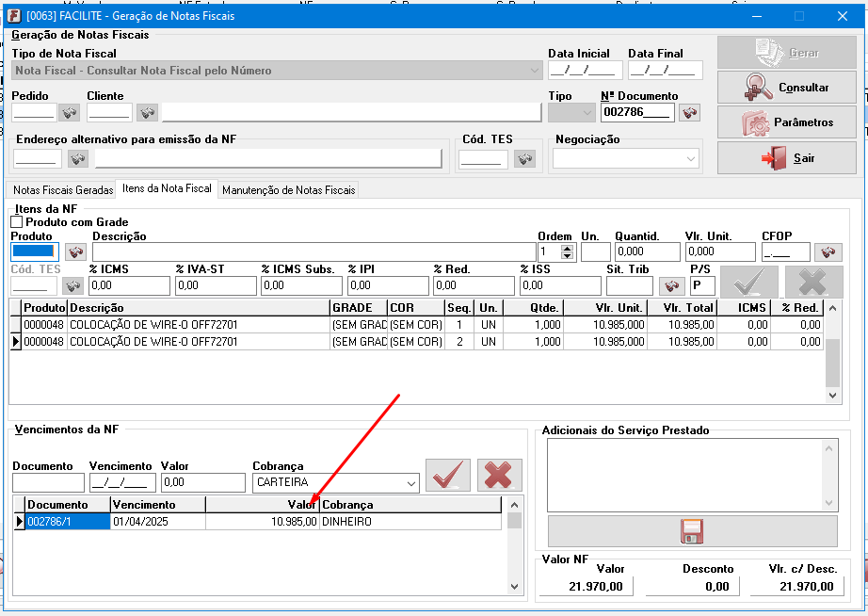Open the Tipo dropdown

click(587, 113)
